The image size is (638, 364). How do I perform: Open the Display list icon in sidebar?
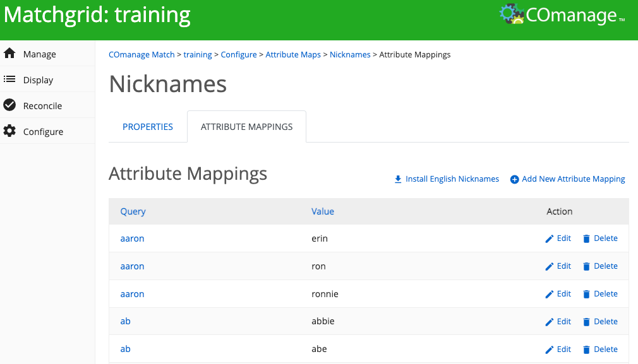9,79
